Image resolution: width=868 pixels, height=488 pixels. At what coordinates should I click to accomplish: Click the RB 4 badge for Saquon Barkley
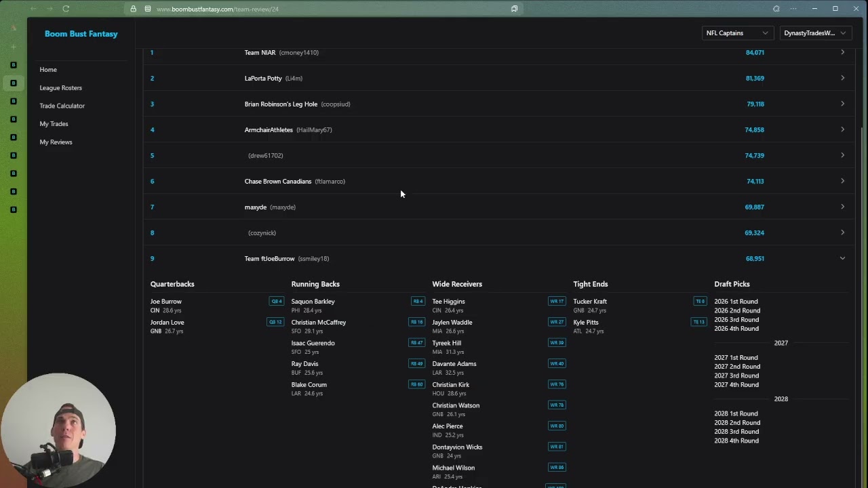point(418,302)
